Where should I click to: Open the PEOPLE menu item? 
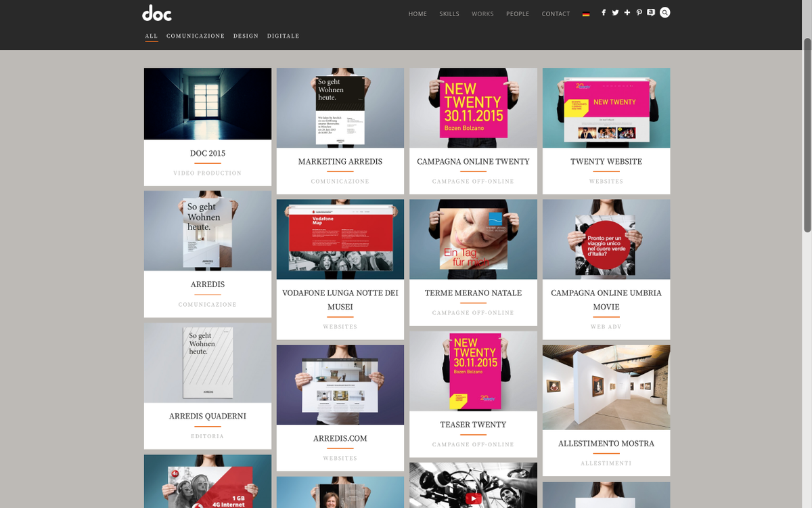click(x=518, y=14)
